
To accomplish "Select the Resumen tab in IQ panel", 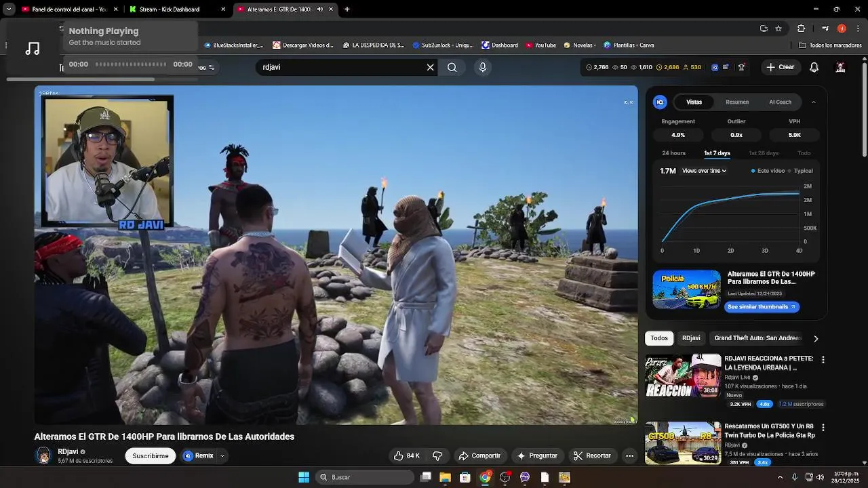I will pos(737,102).
